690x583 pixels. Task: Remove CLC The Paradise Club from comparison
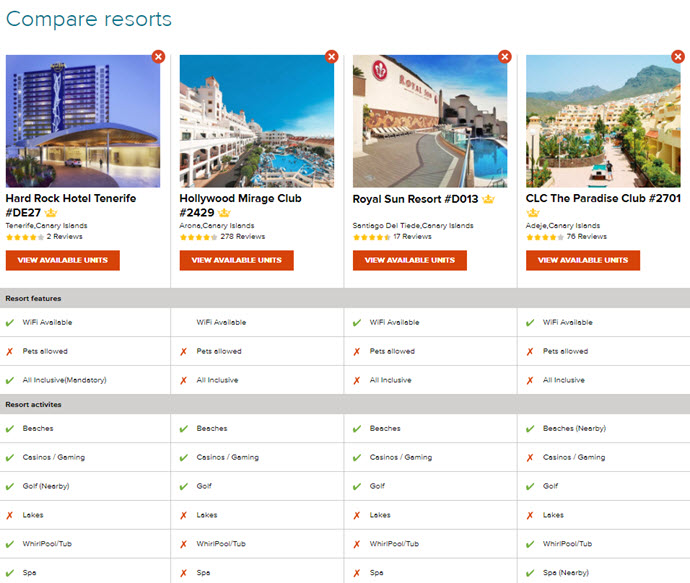click(678, 56)
